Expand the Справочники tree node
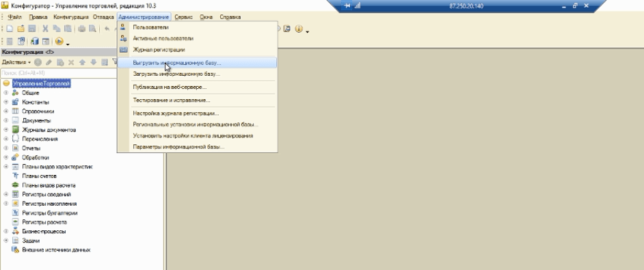Viewport: 644px width, 270px height. 5,111
